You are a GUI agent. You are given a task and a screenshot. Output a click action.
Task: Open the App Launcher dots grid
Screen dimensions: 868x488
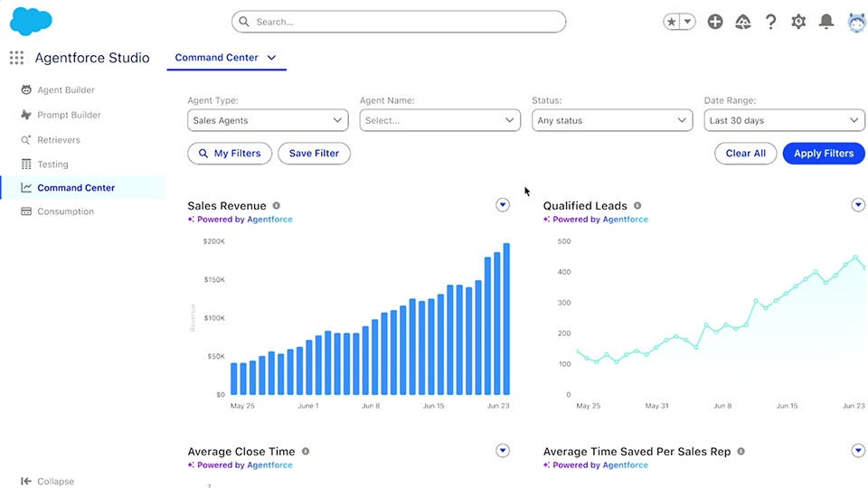[16, 58]
